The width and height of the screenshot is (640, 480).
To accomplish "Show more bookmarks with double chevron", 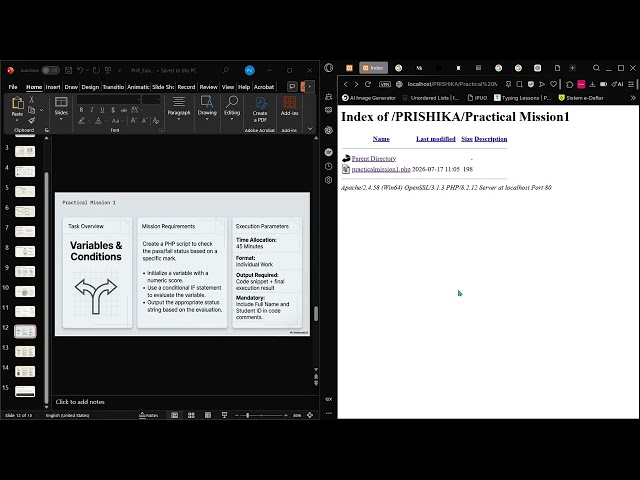I will point(633,98).
